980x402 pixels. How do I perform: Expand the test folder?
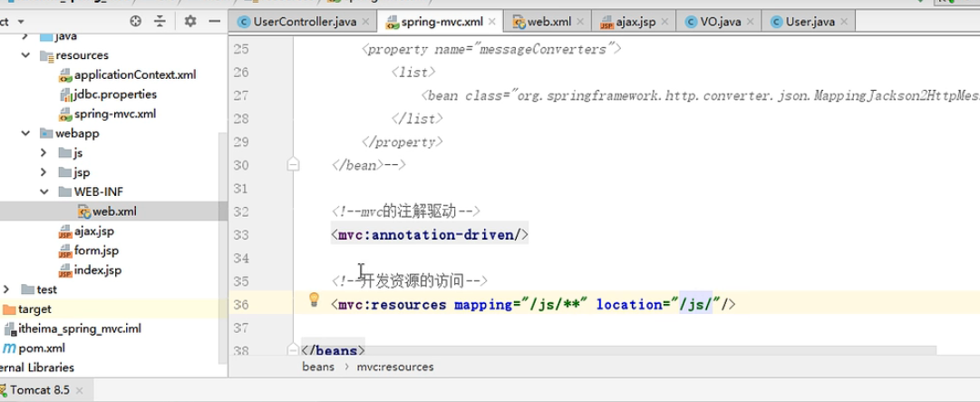[x=7, y=289]
